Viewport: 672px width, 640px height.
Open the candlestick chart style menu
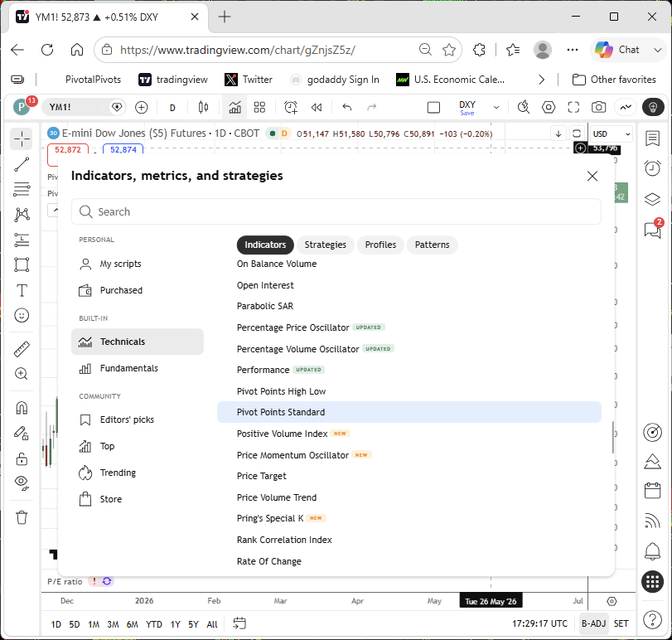click(204, 107)
